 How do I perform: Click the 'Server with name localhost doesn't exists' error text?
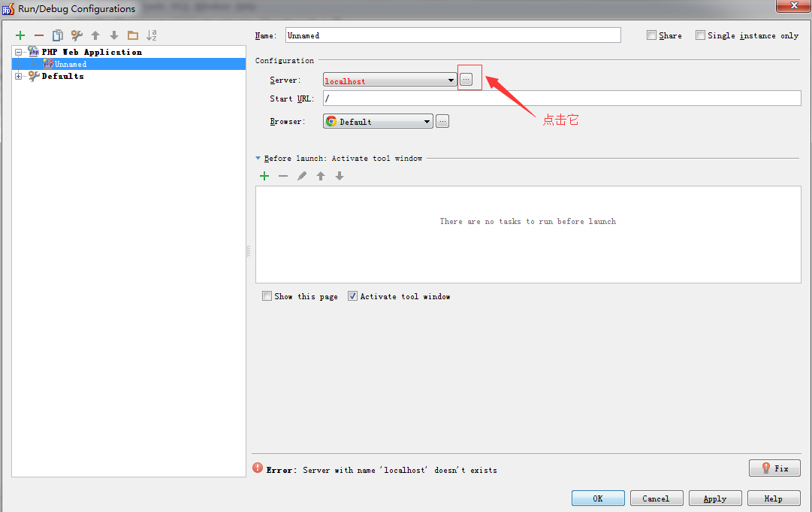400,470
